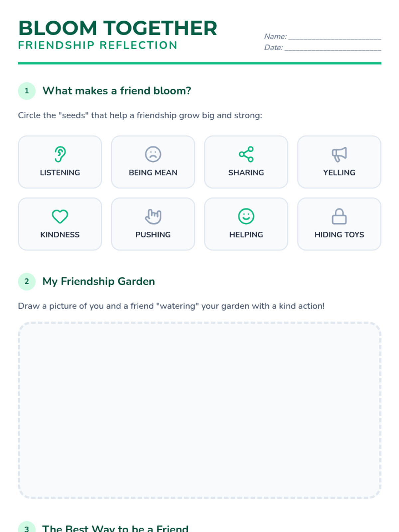Click the number 1 section badge
Screen dimensions: 399x532
(27, 91)
